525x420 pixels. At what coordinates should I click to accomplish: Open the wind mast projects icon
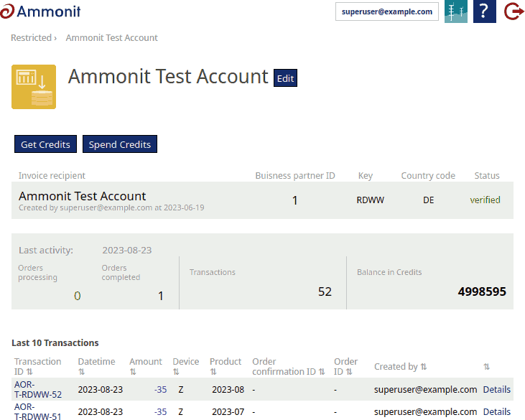[455, 11]
